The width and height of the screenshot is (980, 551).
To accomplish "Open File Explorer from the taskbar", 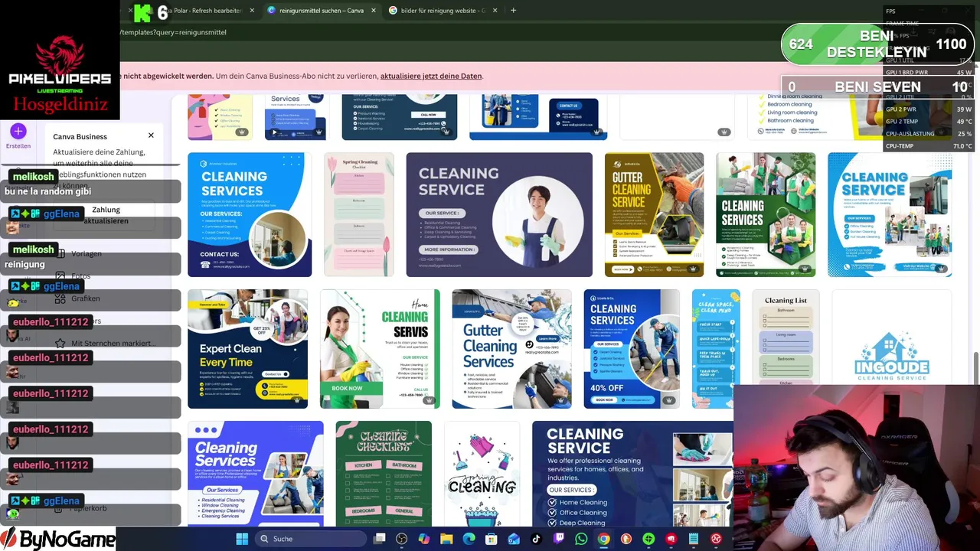I will (x=446, y=539).
